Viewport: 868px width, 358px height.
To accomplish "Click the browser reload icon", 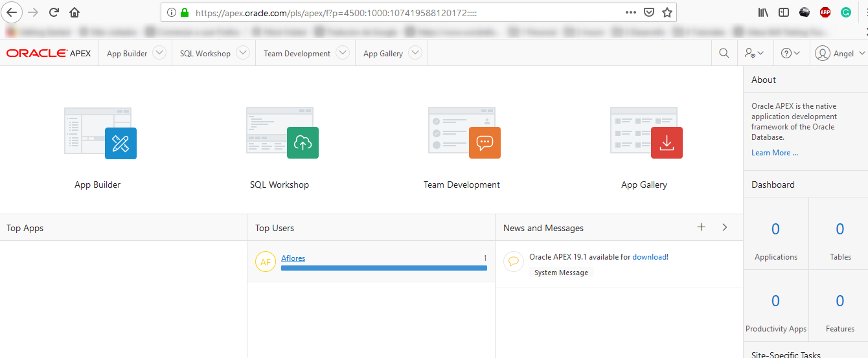I will pos(54,12).
